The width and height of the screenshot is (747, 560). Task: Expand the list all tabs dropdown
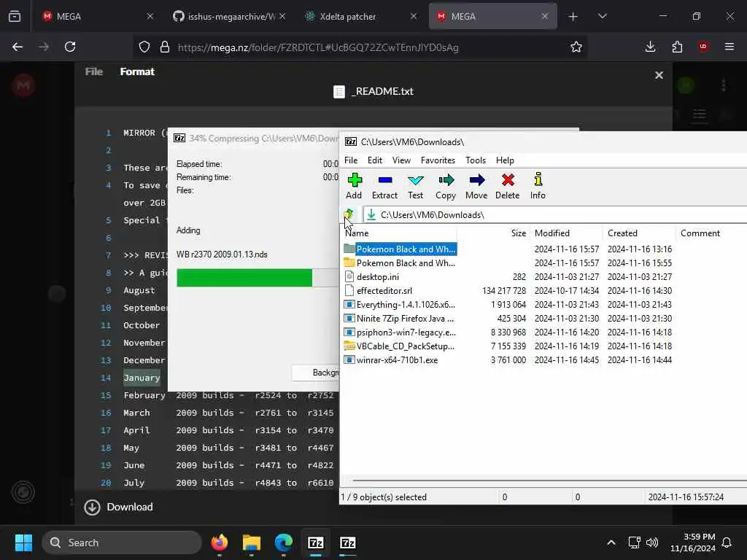pyautogui.click(x=602, y=16)
